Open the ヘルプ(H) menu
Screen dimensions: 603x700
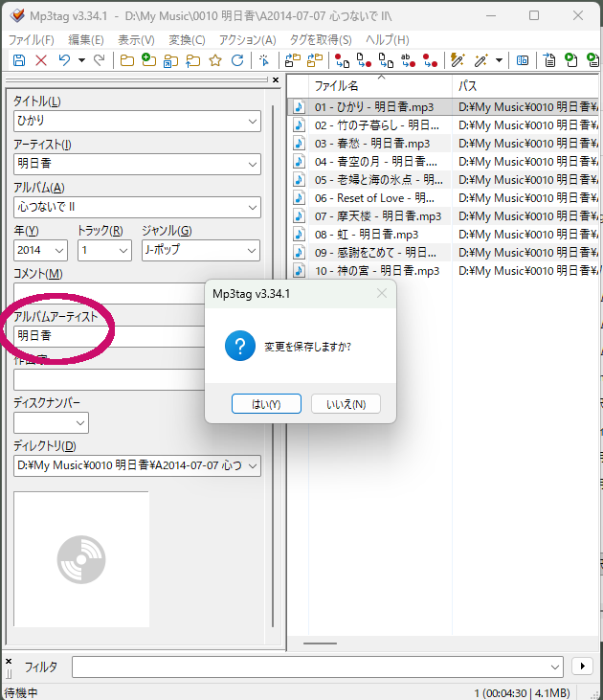tap(388, 39)
